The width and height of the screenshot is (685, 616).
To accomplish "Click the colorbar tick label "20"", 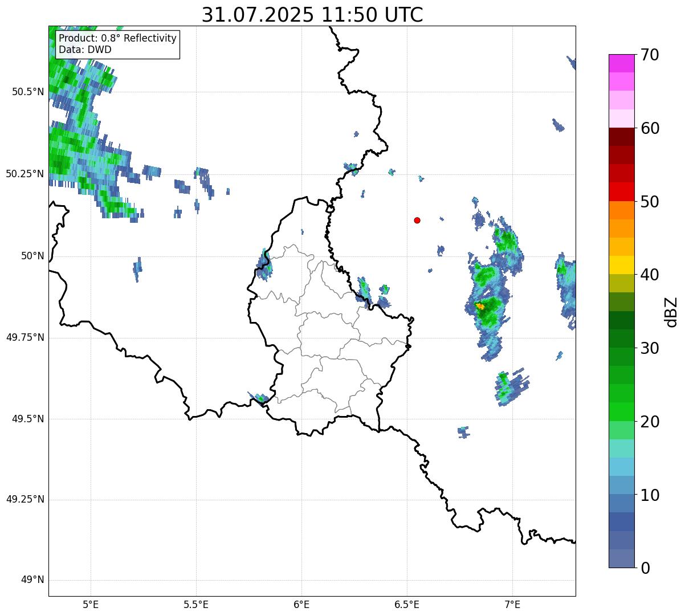I will [650, 422].
